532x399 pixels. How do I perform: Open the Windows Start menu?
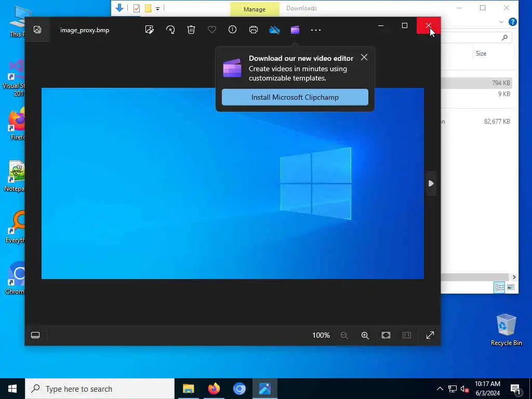[12, 389]
